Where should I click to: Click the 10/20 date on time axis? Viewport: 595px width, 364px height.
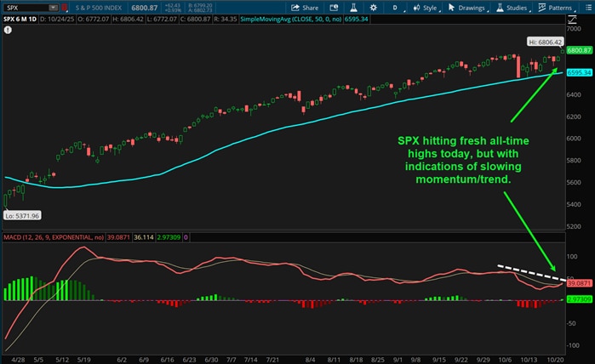(555, 360)
